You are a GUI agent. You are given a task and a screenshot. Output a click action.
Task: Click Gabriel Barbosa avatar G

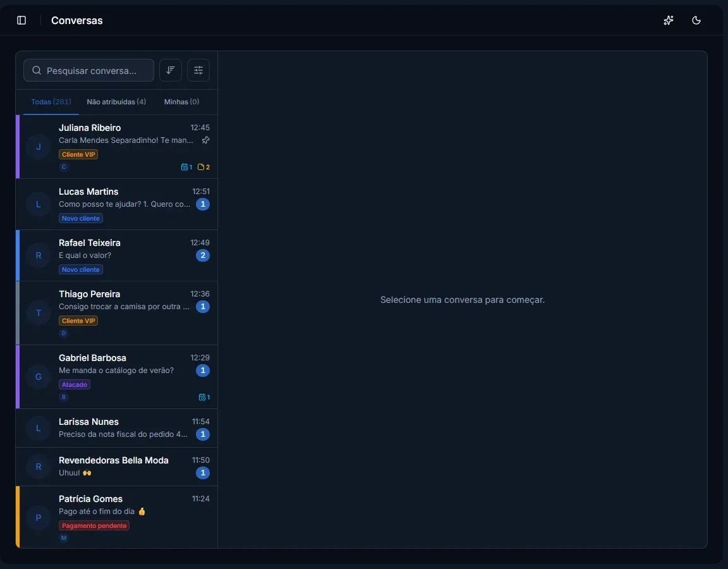(38, 377)
